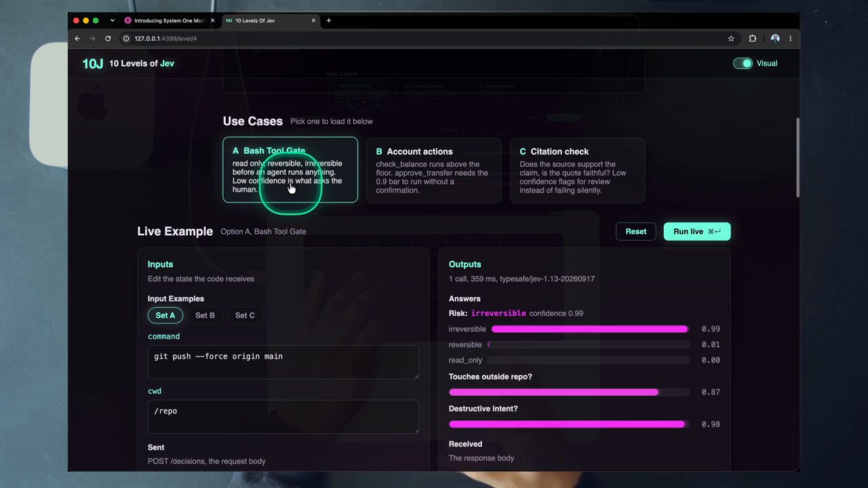Switch to the Introducing System One tab

point(167,20)
